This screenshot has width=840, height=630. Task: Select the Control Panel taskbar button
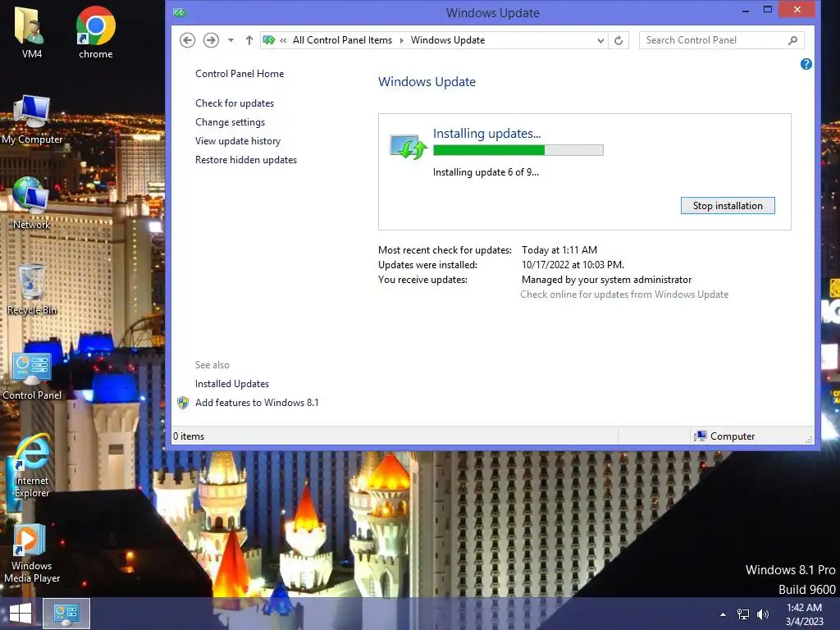(66, 614)
